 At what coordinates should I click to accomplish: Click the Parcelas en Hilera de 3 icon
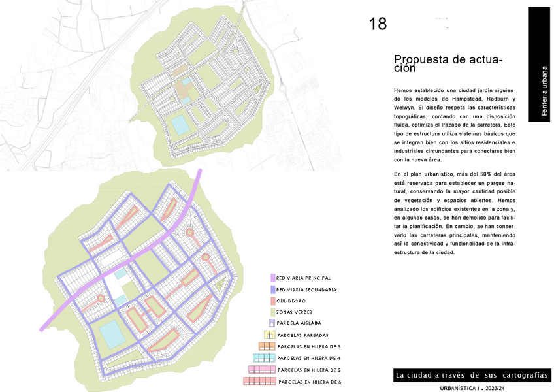(x=267, y=346)
